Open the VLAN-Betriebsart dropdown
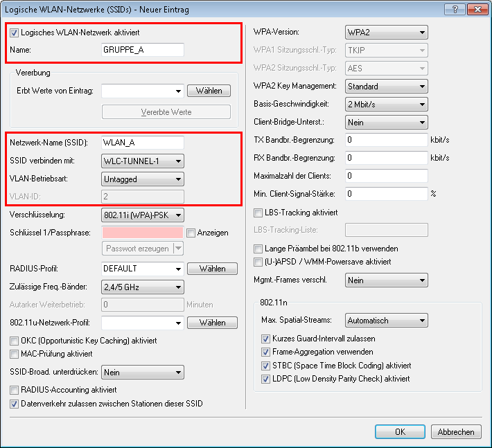 (143, 179)
